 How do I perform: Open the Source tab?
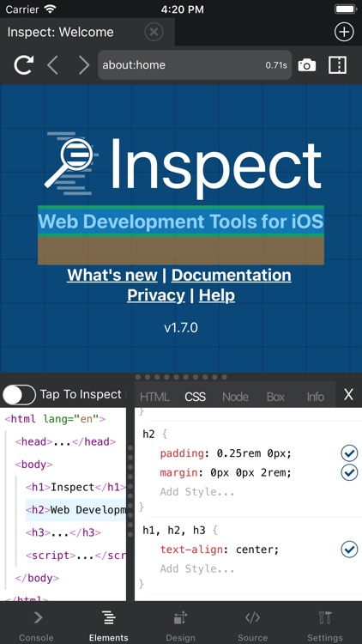point(252,625)
